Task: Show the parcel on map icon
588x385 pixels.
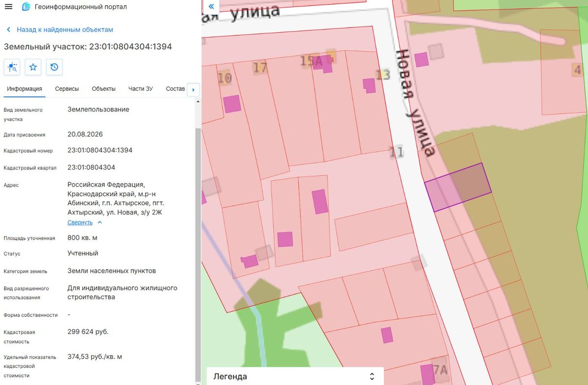Action: tap(12, 67)
